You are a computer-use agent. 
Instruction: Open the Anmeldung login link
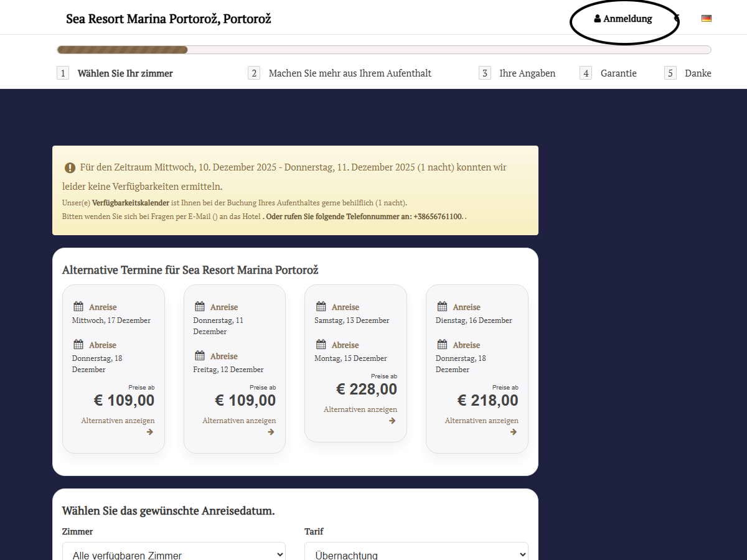pyautogui.click(x=623, y=19)
